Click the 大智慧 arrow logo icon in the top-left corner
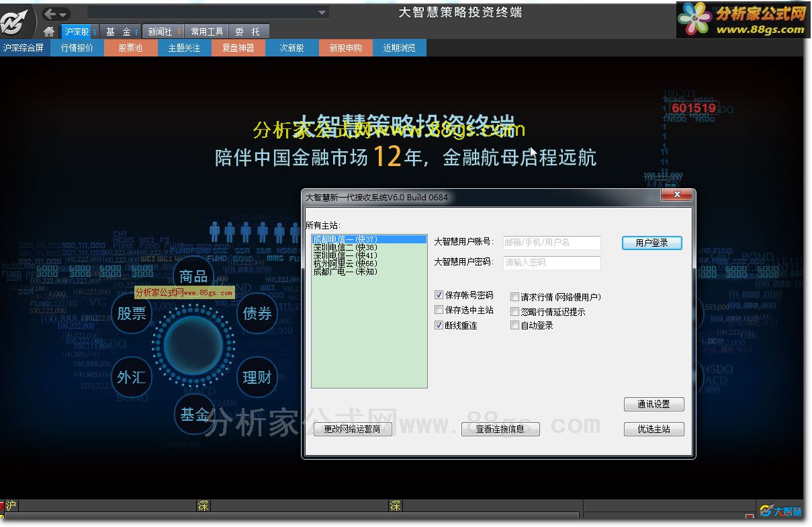 (15, 21)
